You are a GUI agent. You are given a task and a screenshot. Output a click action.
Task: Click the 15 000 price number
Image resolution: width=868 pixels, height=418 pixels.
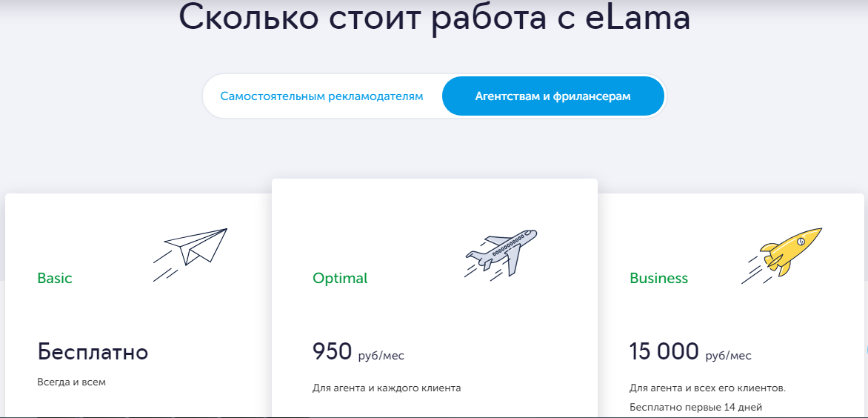coord(664,351)
